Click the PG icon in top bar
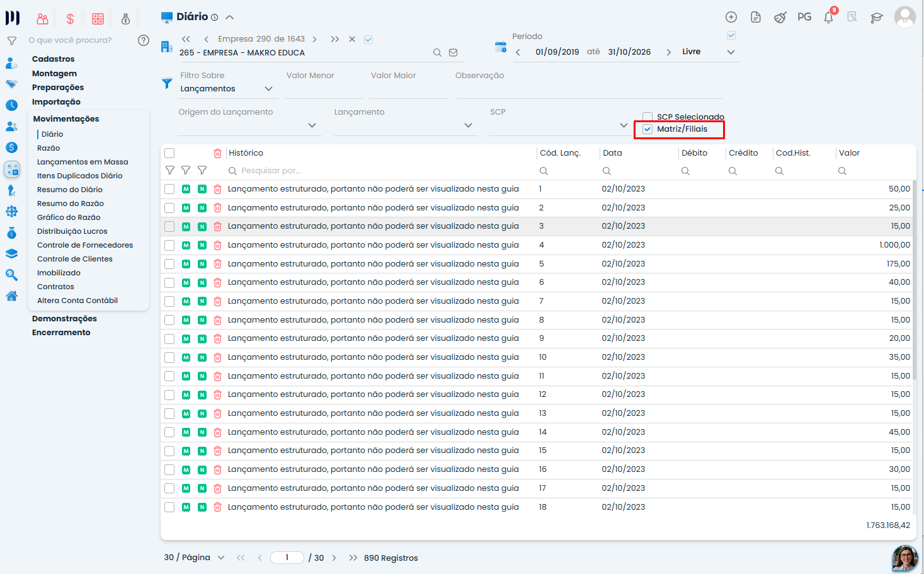 804,17
